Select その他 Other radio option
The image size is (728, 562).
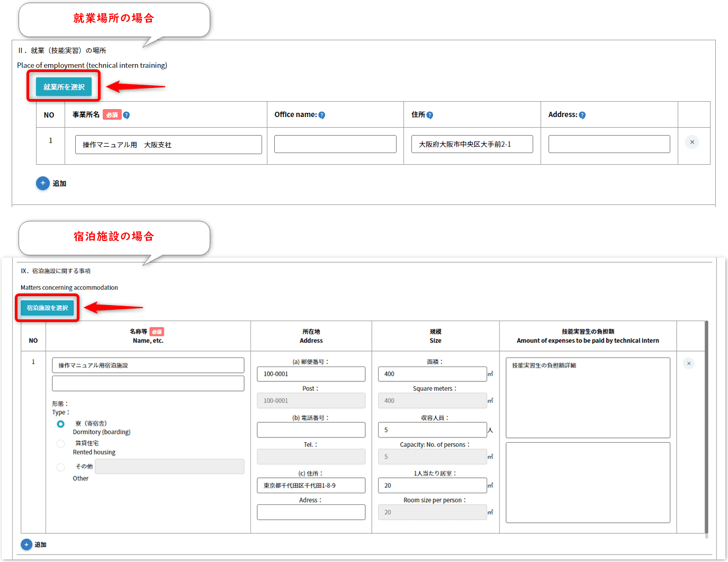click(x=61, y=467)
